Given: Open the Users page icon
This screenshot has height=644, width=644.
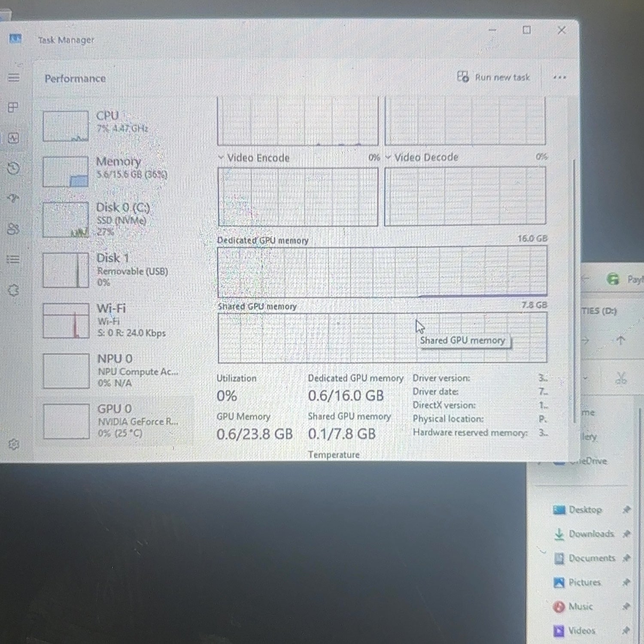Looking at the screenshot, I should 13,229.
